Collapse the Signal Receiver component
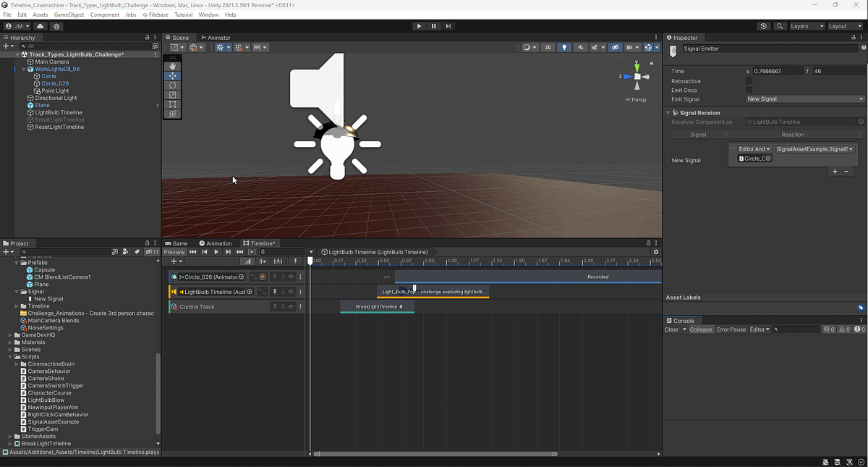This screenshot has height=467, width=868. pyautogui.click(x=668, y=113)
